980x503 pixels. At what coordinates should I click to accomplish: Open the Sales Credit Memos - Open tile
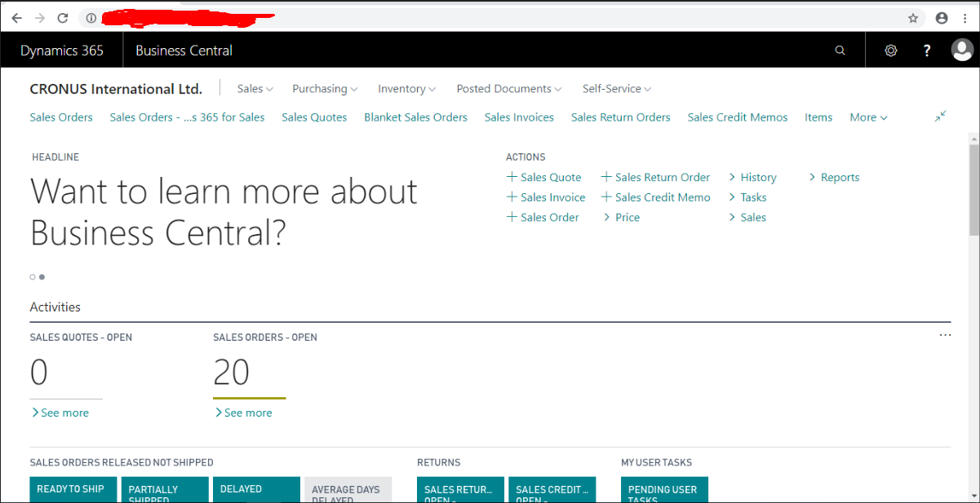tap(552, 490)
